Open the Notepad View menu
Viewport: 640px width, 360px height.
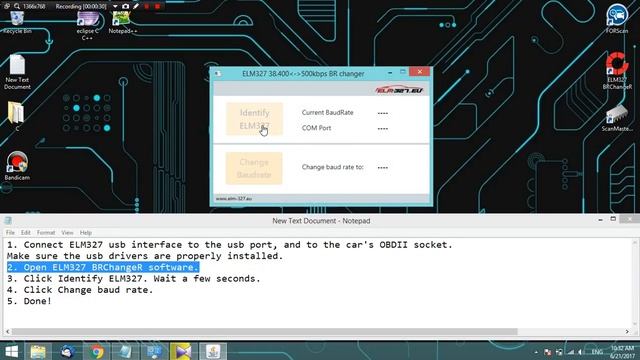(67, 233)
